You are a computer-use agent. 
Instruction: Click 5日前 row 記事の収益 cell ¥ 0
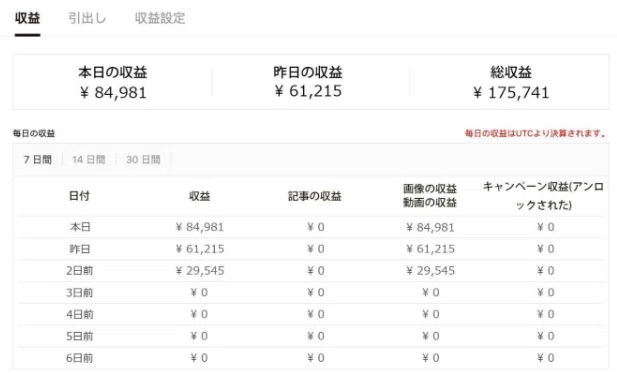316,336
